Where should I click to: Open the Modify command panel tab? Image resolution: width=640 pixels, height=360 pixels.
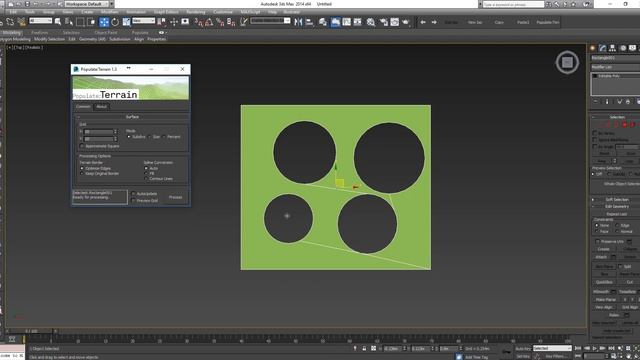coord(602,48)
